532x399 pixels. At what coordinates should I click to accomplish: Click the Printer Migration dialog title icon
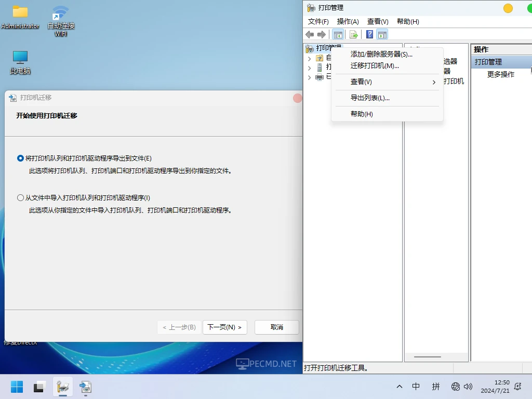pyautogui.click(x=12, y=98)
